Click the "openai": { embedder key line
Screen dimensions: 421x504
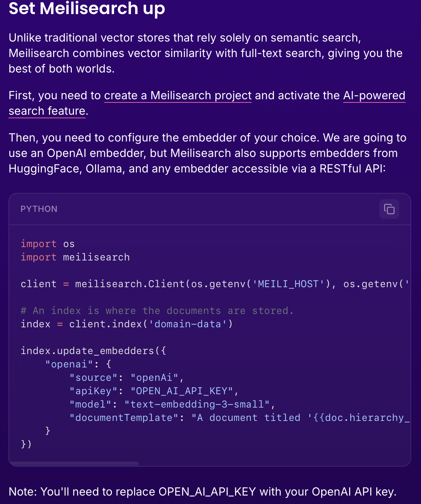(78, 364)
